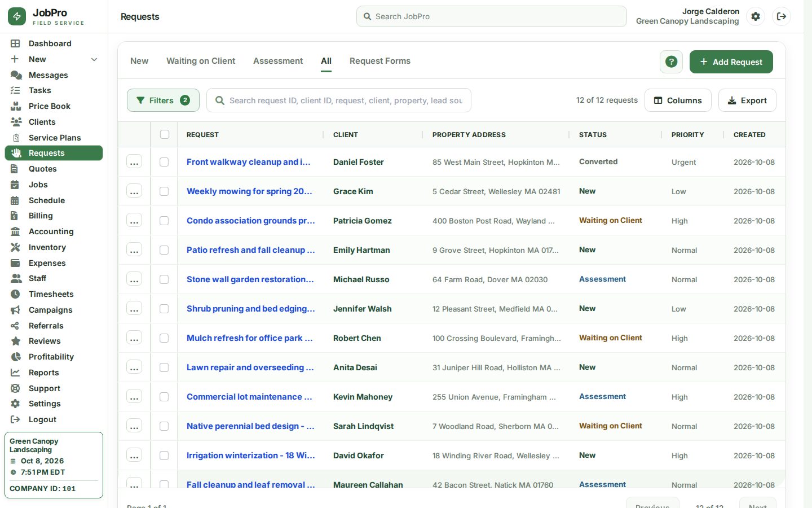Open row actions menu for Sarah Lindqvist
The width and height of the screenshot is (812, 508).
point(134,426)
